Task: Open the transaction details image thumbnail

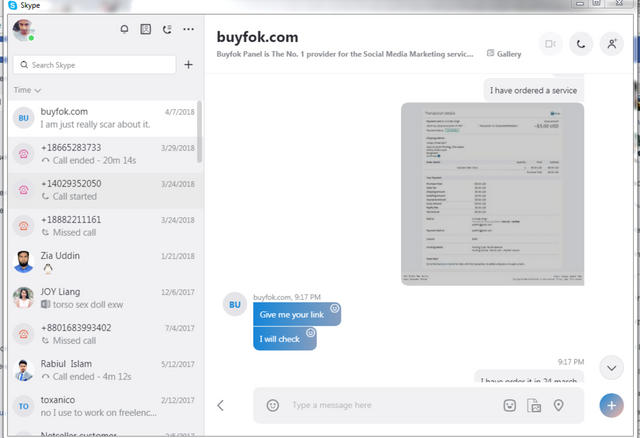Action: coord(492,194)
